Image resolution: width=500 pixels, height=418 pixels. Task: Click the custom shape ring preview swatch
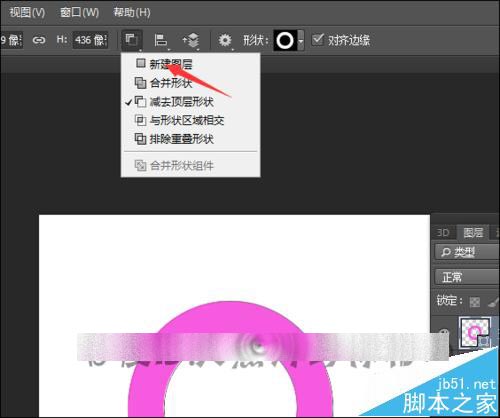click(x=285, y=40)
